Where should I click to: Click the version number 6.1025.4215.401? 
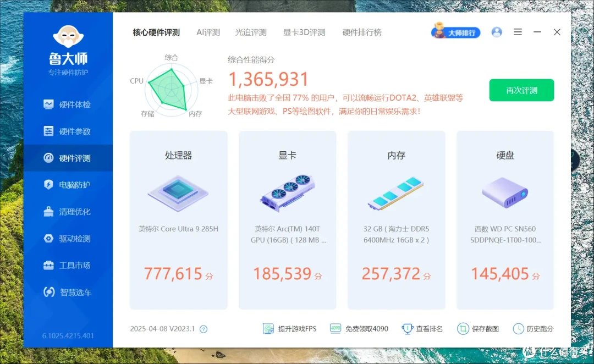pyautogui.click(x=68, y=335)
